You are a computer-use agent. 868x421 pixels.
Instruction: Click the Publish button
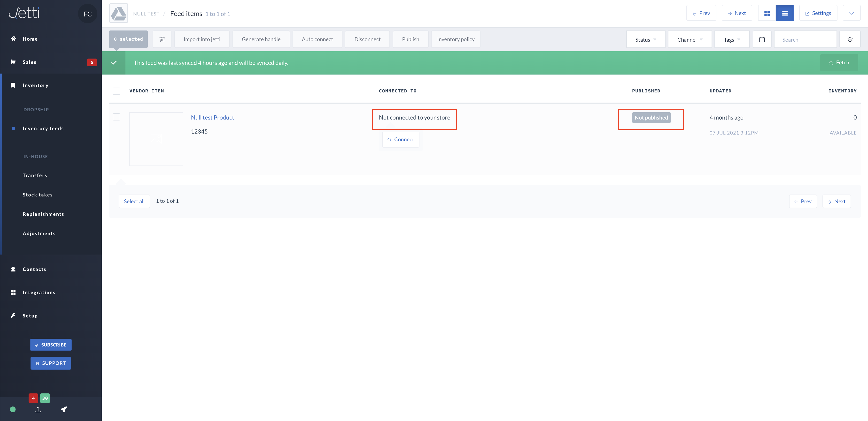411,39
